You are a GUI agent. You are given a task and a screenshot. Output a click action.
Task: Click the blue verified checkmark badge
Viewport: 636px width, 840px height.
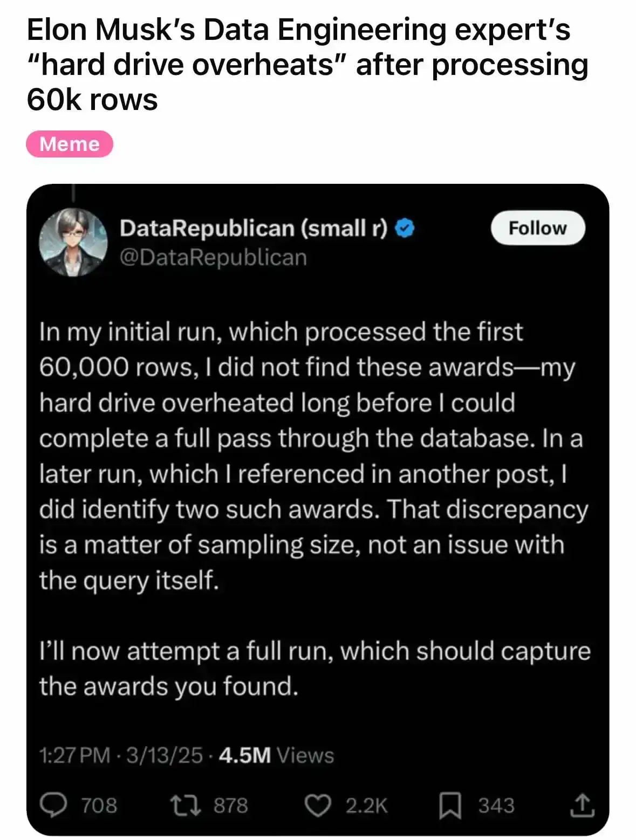(405, 229)
